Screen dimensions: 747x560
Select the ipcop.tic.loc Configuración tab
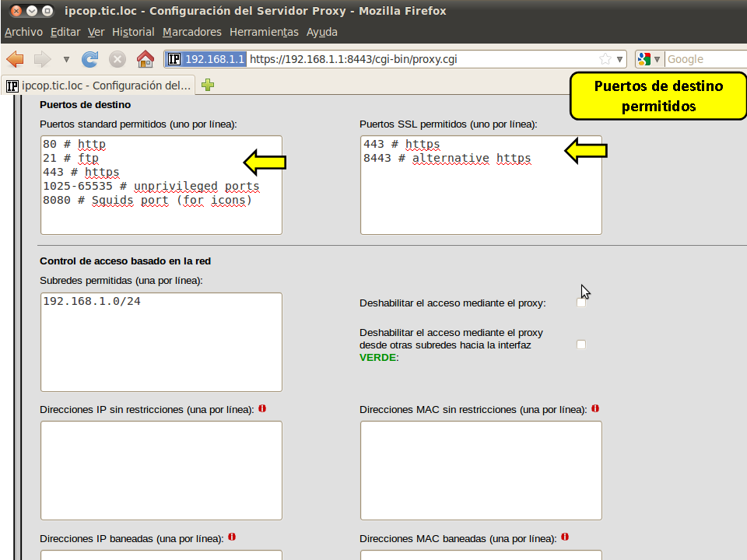98,86
